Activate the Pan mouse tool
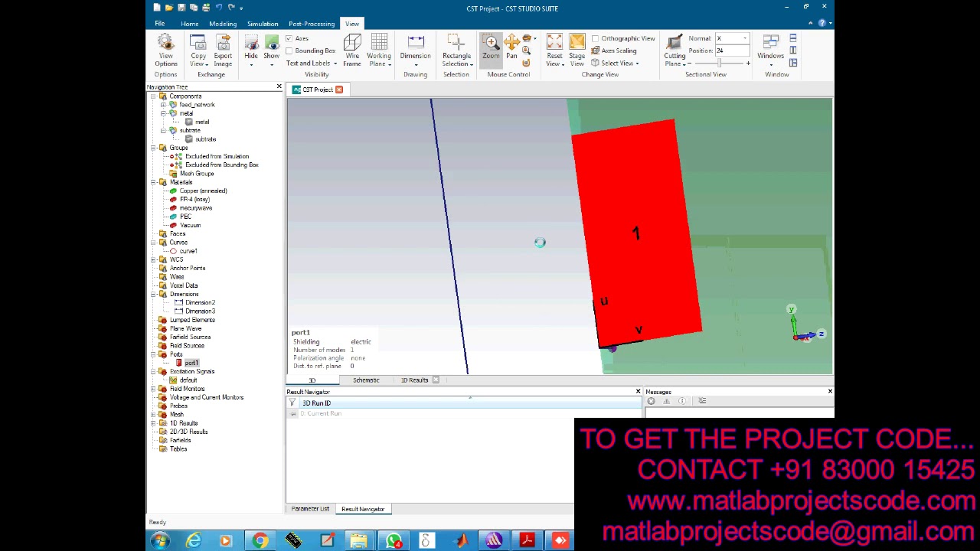The image size is (980, 551). tap(511, 47)
